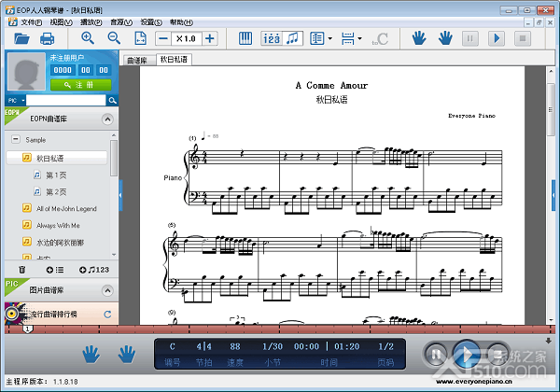Select Always With Me song
Viewport: 560px width, 392px height.
pyautogui.click(x=58, y=225)
